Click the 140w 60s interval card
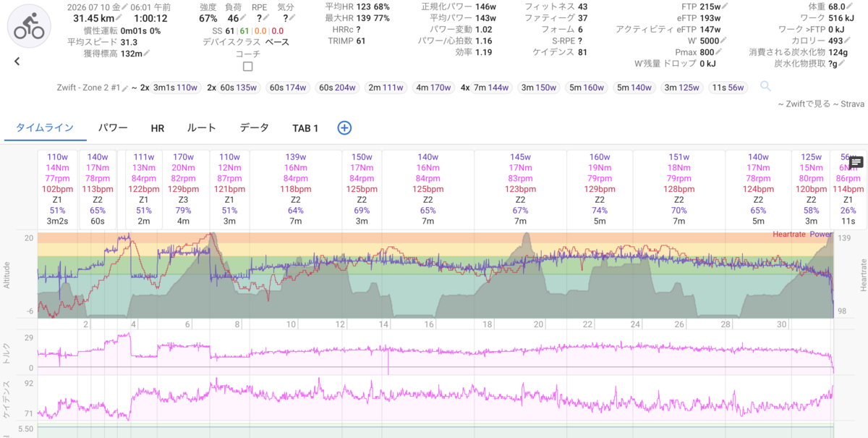This screenshot has height=438, width=868. click(96, 190)
